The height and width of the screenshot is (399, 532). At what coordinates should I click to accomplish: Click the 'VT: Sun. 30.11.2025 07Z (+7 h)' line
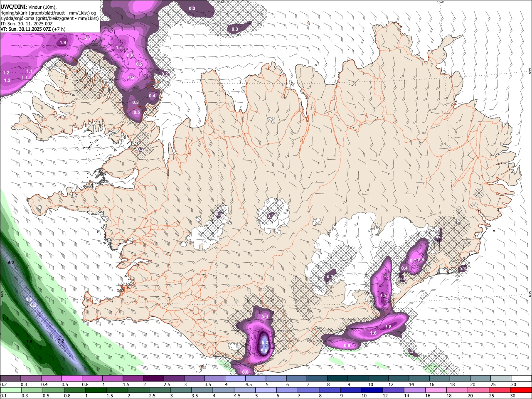click(33, 29)
